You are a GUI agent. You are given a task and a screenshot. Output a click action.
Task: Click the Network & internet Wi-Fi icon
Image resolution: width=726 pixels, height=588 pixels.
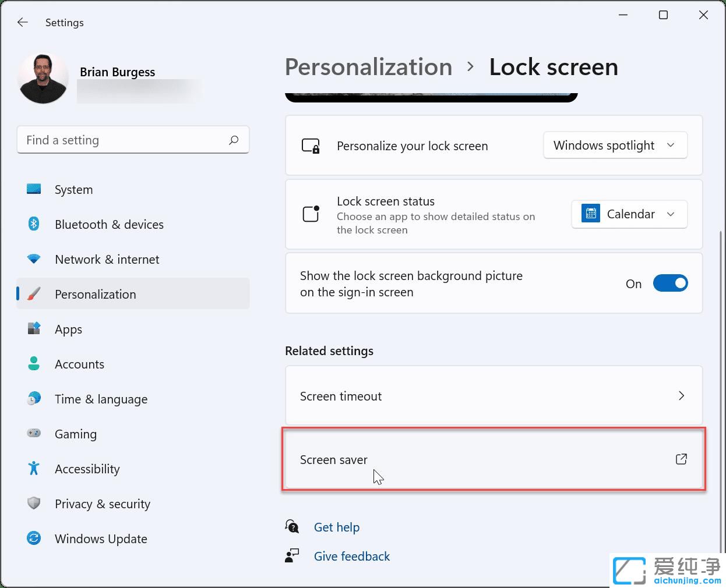click(34, 259)
